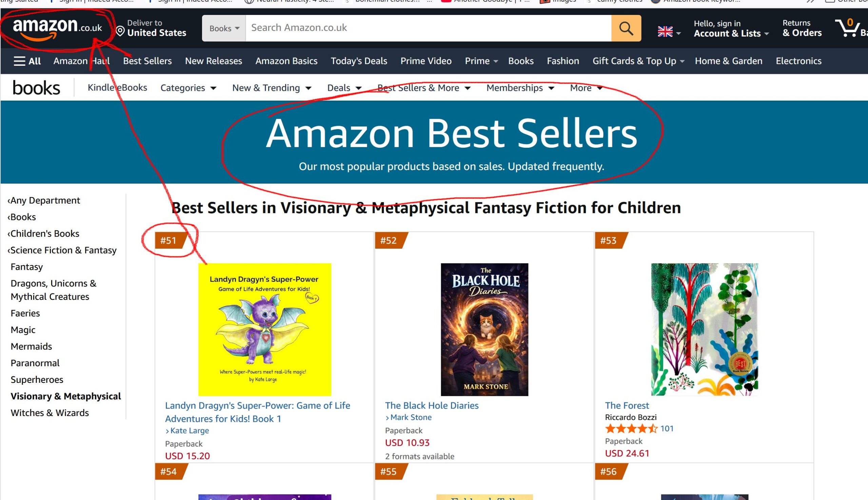
Task: Go back to Children's Books department
Action: pyautogui.click(x=45, y=233)
